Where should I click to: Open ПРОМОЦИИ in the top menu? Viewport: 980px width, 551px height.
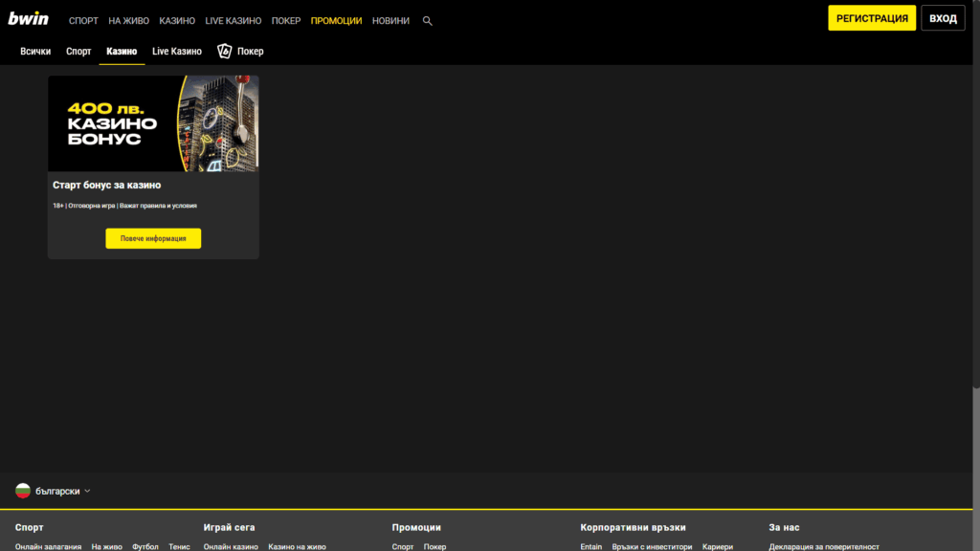pos(337,19)
